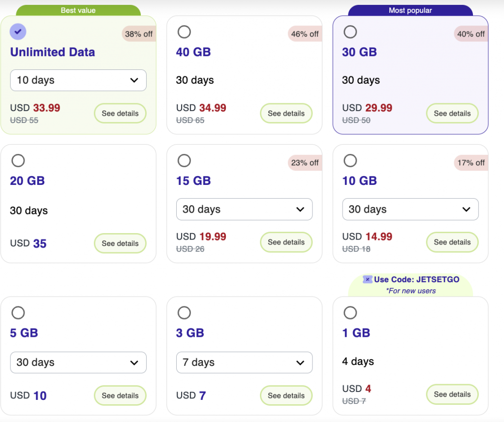Select the 3 GB plan radio button
This screenshot has height=422, width=504.
coord(184,313)
